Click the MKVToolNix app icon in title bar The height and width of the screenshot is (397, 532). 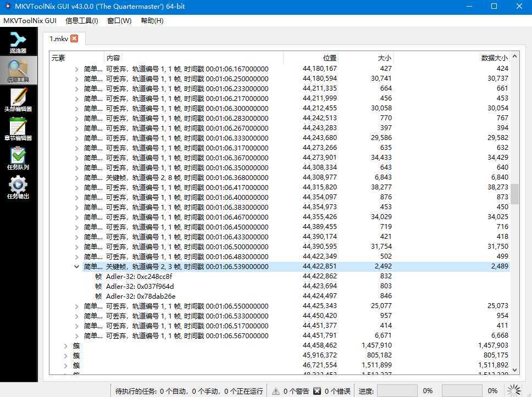[x=8, y=6]
